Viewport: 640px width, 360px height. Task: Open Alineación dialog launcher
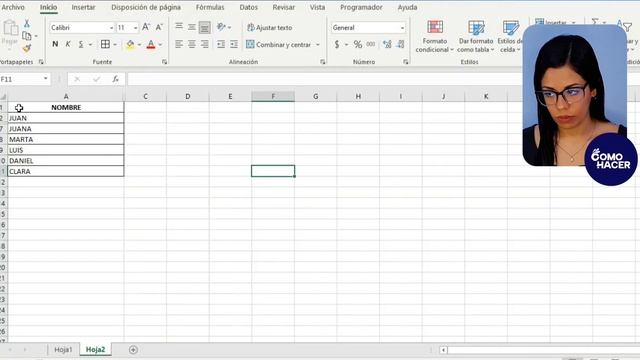pyautogui.click(x=323, y=62)
